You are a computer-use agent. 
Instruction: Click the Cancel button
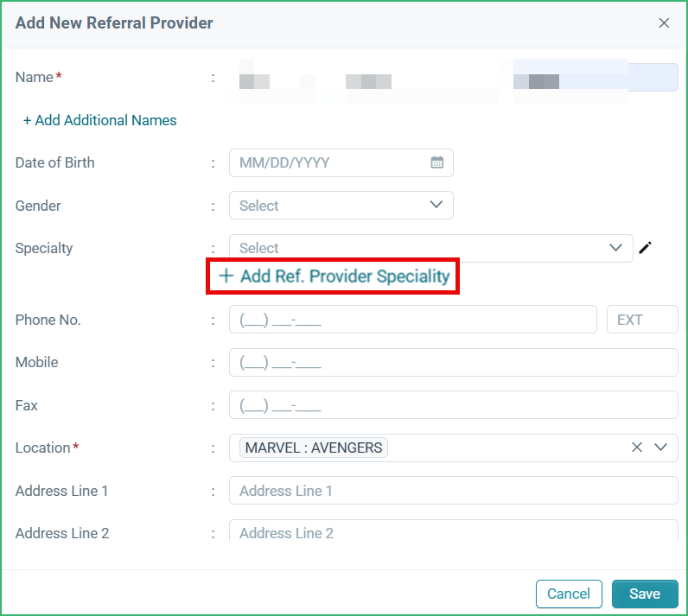point(569,594)
